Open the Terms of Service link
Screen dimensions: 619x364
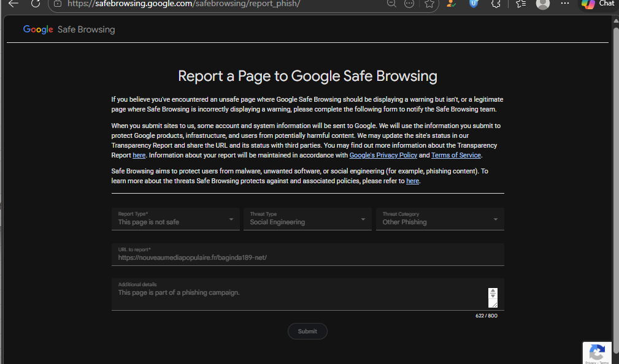[x=456, y=155]
